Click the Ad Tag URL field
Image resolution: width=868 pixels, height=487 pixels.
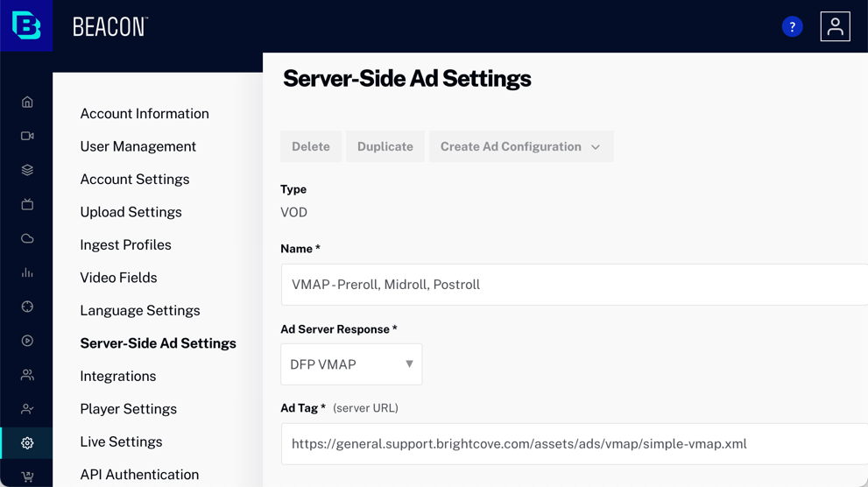point(574,444)
